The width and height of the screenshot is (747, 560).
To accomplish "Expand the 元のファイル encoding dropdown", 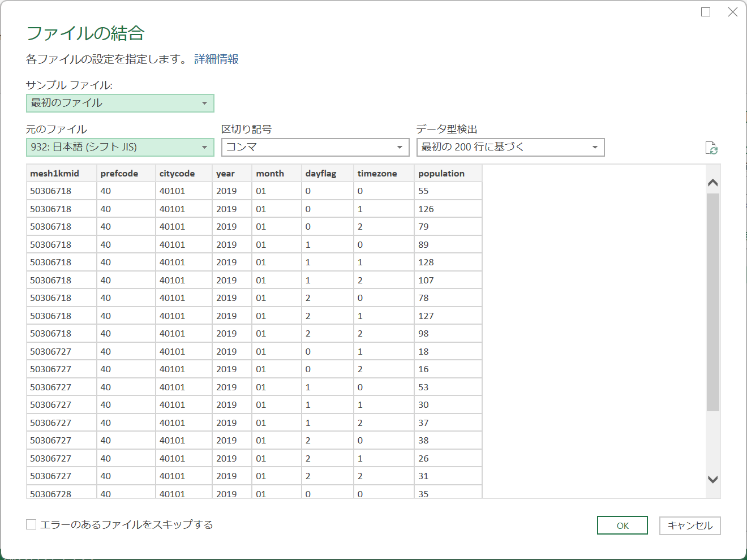I will [120, 147].
